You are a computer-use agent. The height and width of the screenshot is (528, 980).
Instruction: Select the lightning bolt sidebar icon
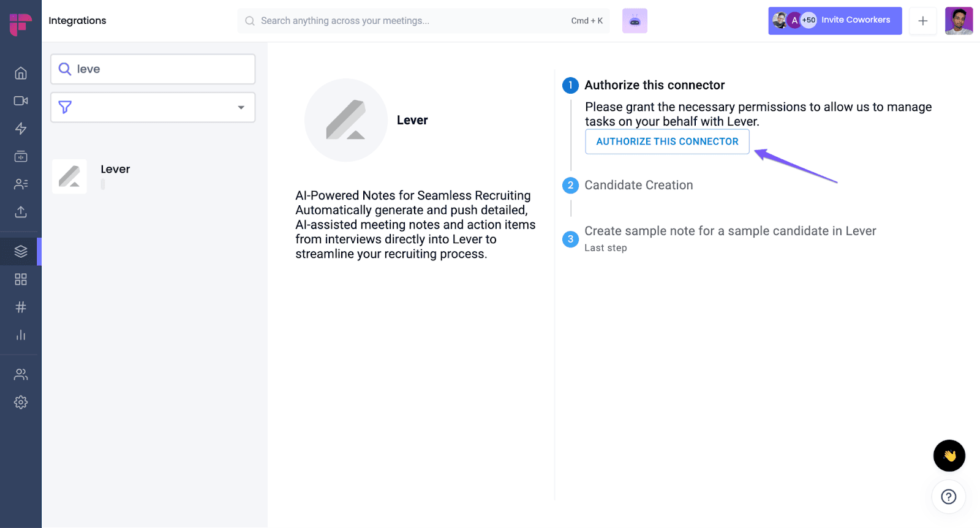(21, 129)
